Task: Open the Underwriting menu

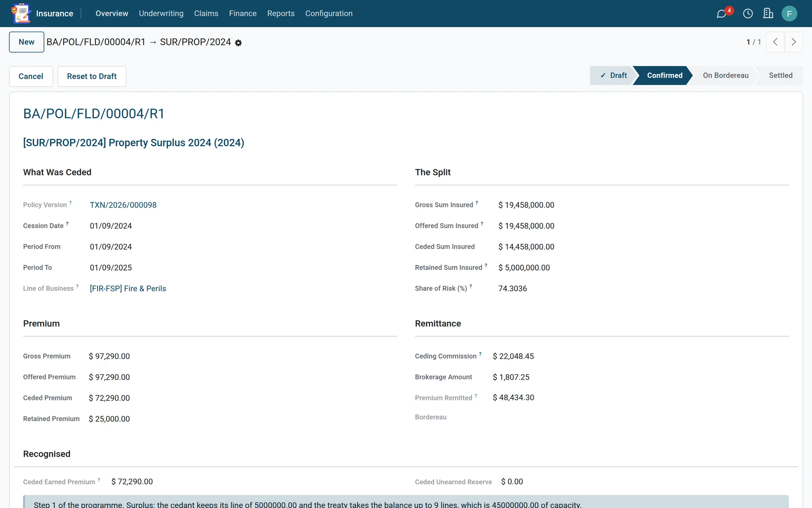Action: (x=161, y=14)
